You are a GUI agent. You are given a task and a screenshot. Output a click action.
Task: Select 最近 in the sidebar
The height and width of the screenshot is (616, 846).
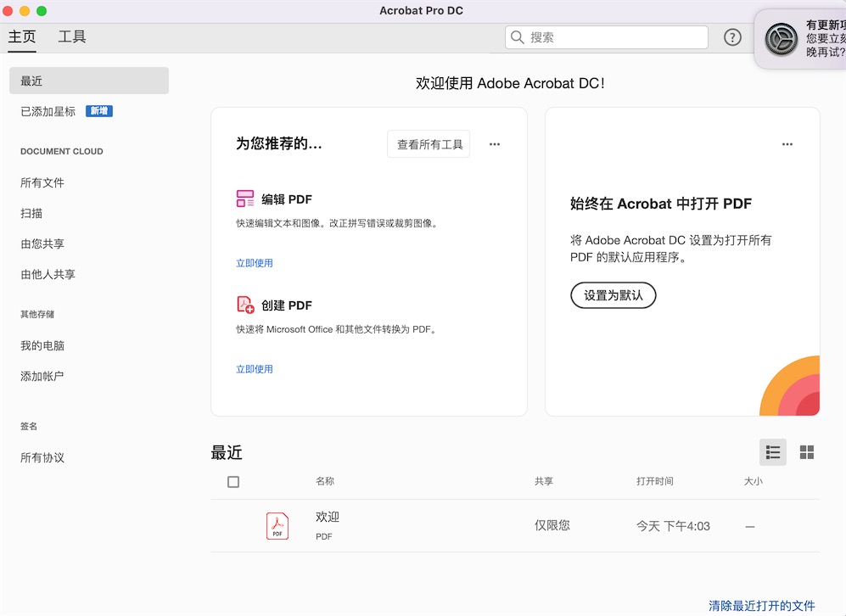89,81
